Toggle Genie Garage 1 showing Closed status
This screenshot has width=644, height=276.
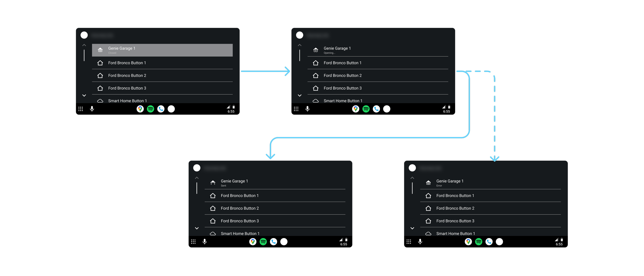162,50
